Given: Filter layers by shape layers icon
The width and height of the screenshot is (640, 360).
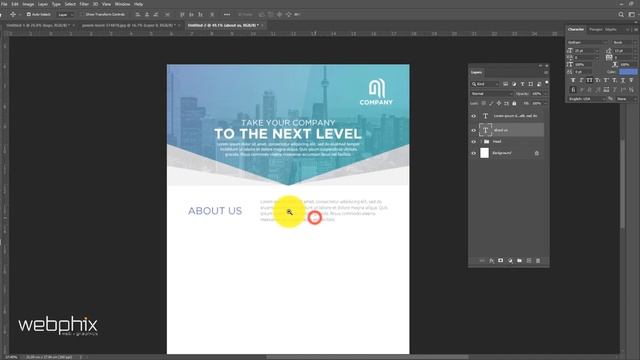Looking at the screenshot, I should [531, 84].
